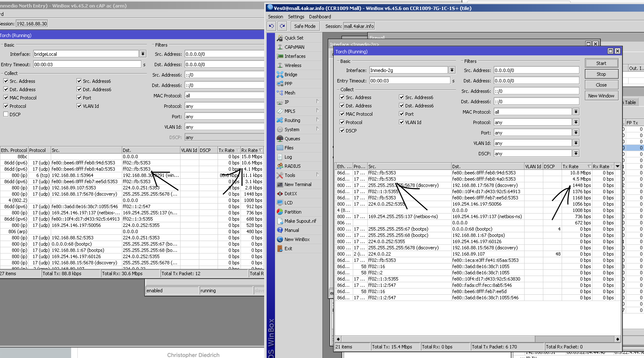Click the Redo toolbar arrow

pyautogui.click(x=282, y=26)
